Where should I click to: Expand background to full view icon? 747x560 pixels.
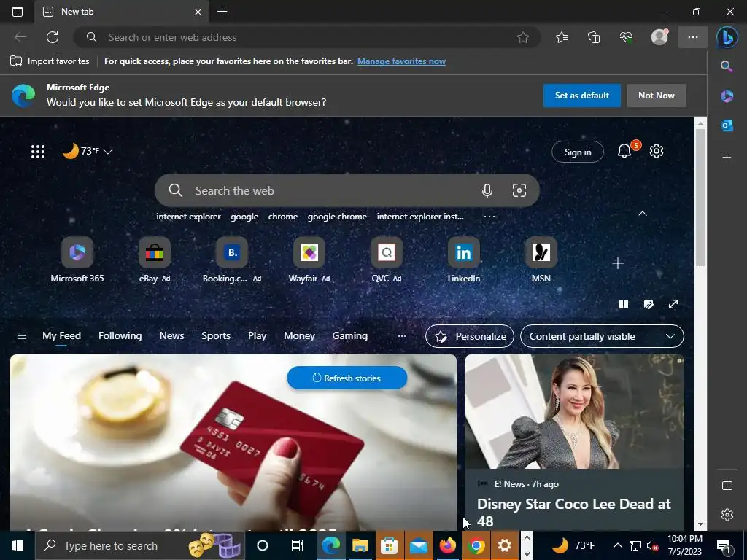coord(673,304)
